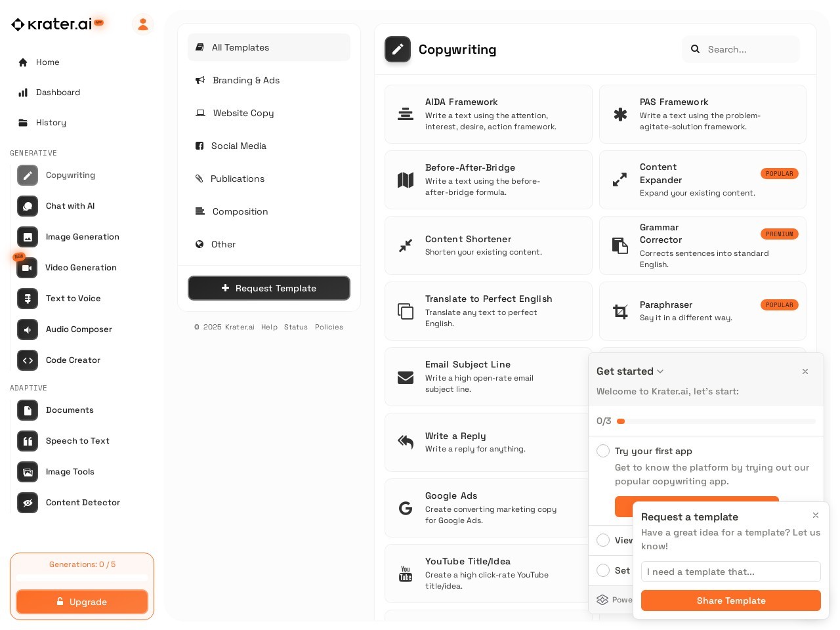Open the Paraphraser template card

(x=703, y=311)
